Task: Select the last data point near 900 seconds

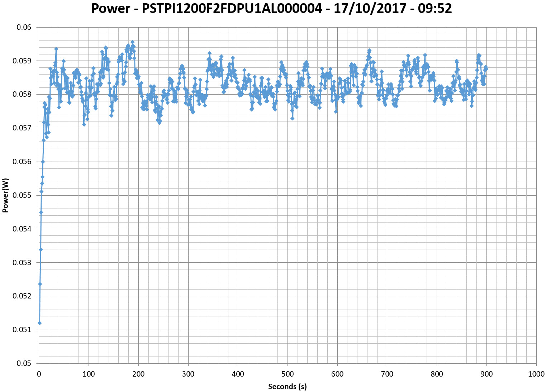Action: tap(486, 69)
